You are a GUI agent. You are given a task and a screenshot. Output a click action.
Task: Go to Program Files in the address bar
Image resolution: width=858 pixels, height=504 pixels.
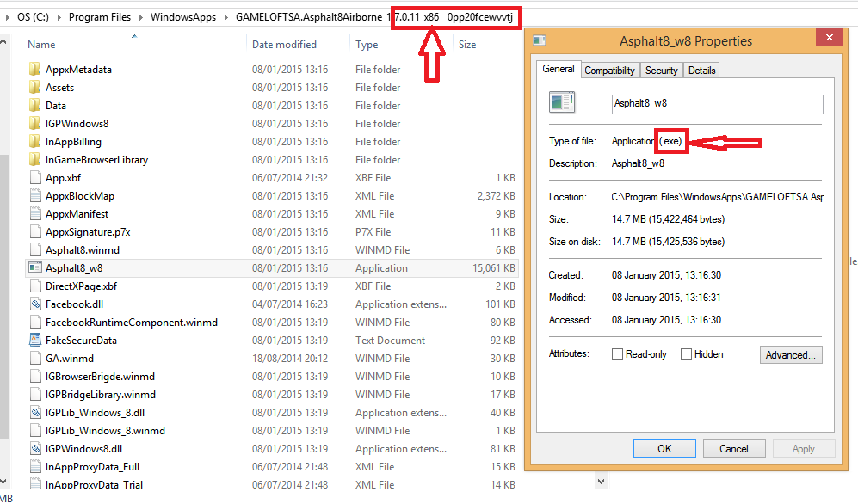[x=100, y=17]
